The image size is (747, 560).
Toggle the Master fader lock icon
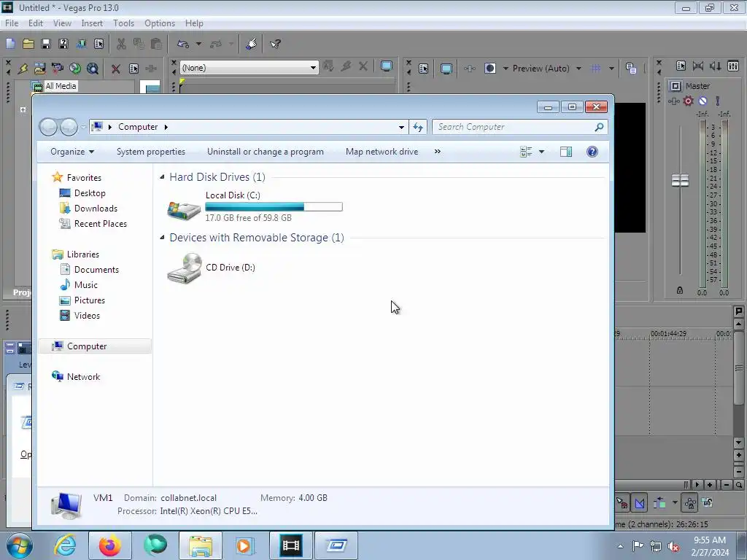point(680,290)
